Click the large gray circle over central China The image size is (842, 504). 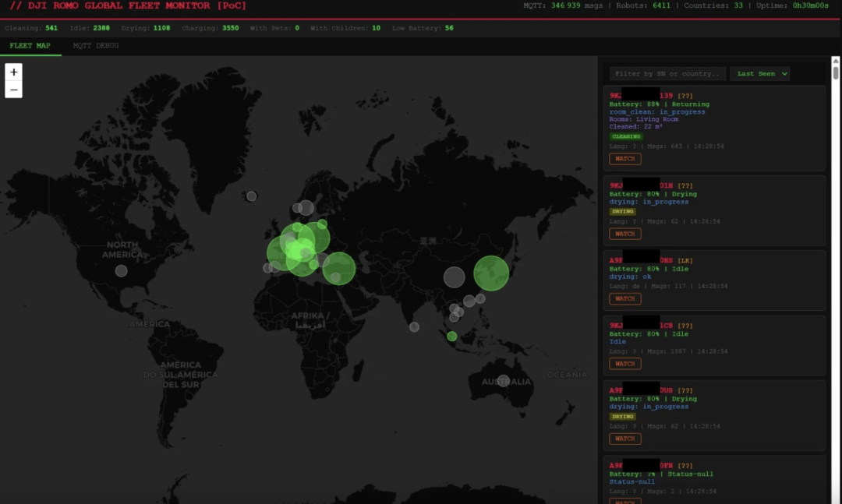[x=454, y=277]
